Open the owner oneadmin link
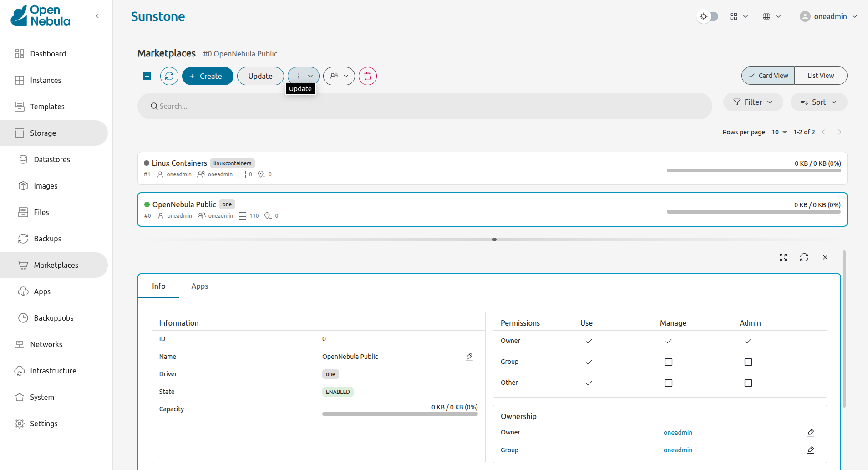 pyautogui.click(x=678, y=433)
